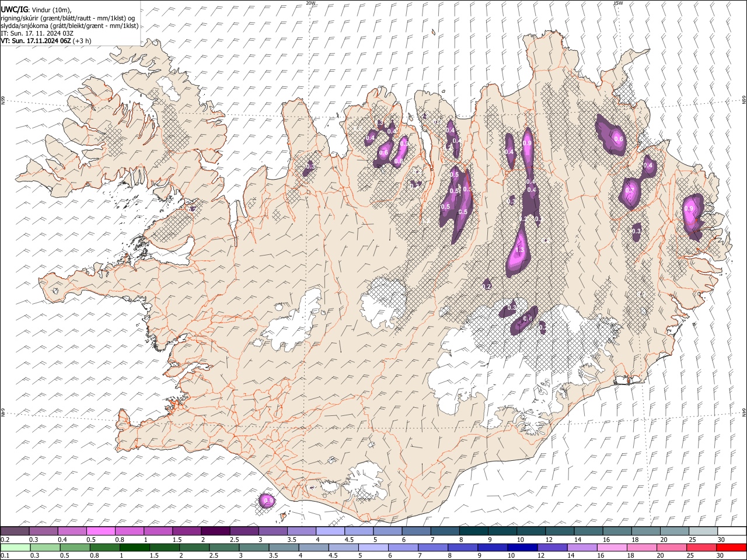This screenshot has height=560, width=747.
Task: Click the "UWC/IG" title text
Action: (x=14, y=9)
